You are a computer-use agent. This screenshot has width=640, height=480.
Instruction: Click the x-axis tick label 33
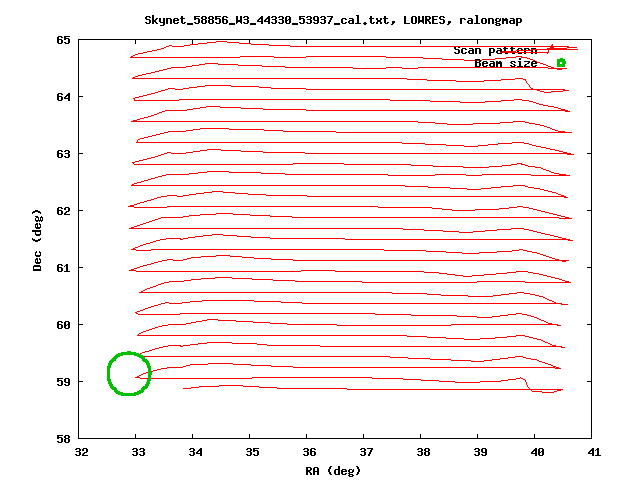139,452
